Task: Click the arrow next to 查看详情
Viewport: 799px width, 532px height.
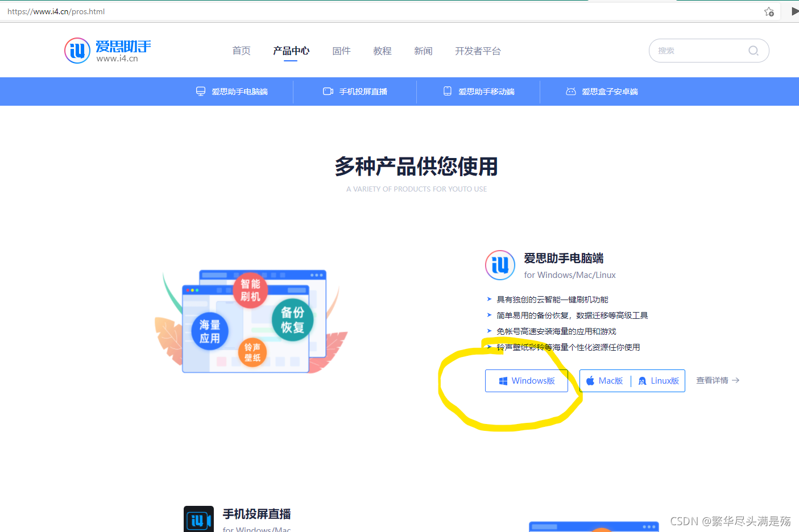Action: pyautogui.click(x=735, y=380)
